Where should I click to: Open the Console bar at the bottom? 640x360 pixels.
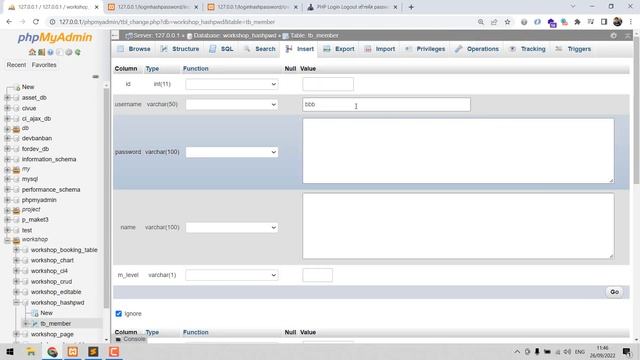(130, 339)
